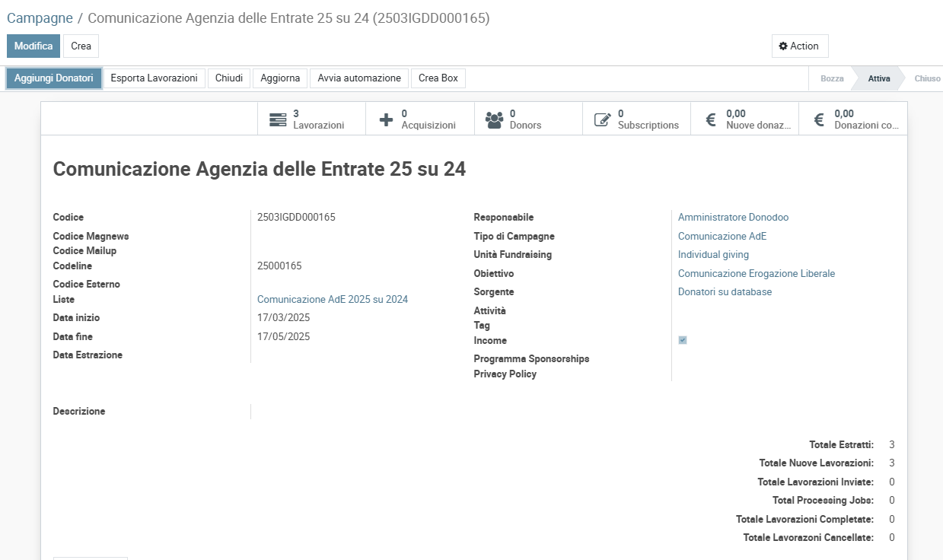
Task: Click the Lavorazioni server stack icon
Action: pyautogui.click(x=278, y=119)
